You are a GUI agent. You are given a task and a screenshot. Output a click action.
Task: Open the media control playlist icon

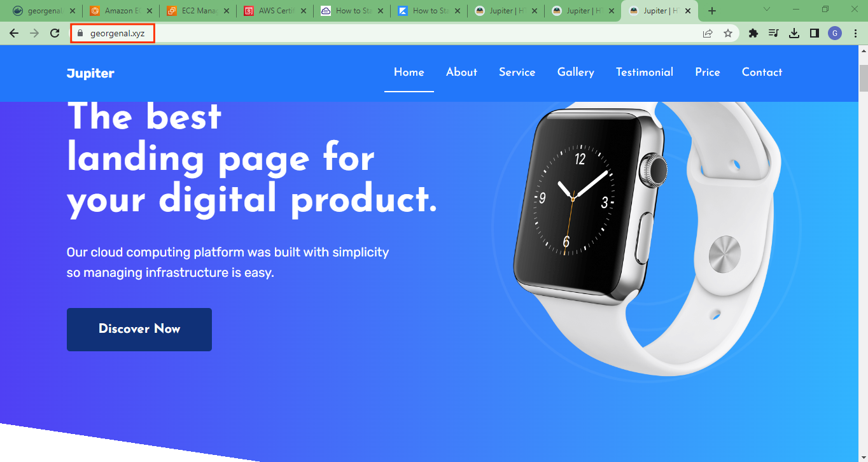[774, 34]
